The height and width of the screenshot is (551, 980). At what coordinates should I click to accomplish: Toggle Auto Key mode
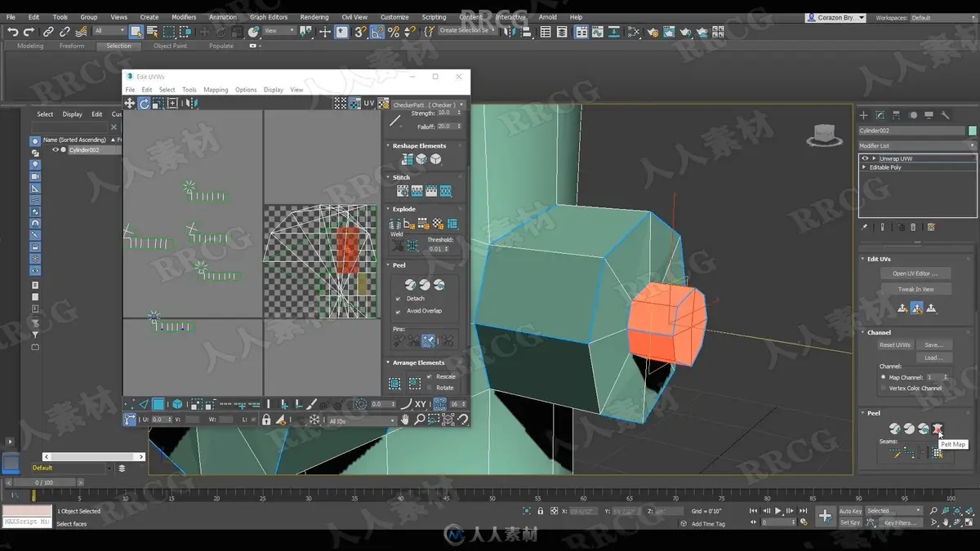point(850,511)
